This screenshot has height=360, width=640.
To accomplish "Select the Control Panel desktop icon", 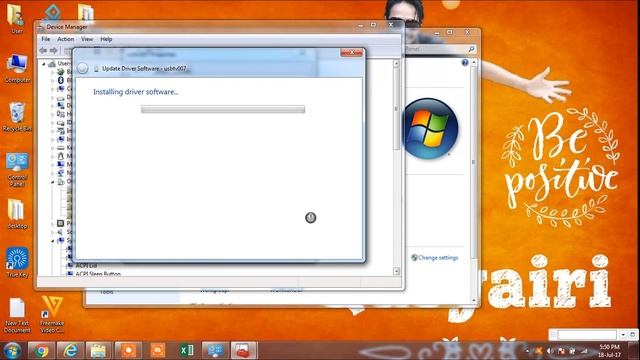I will [17, 170].
